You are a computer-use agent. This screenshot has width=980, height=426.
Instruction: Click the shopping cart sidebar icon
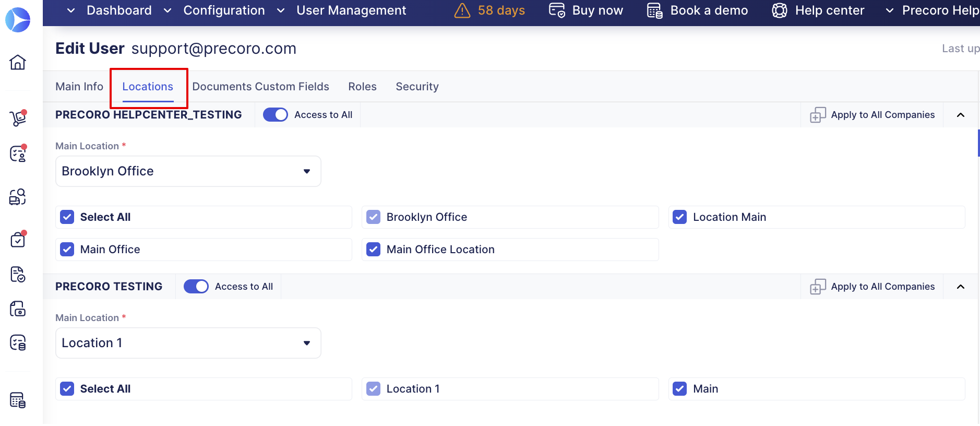click(x=18, y=119)
